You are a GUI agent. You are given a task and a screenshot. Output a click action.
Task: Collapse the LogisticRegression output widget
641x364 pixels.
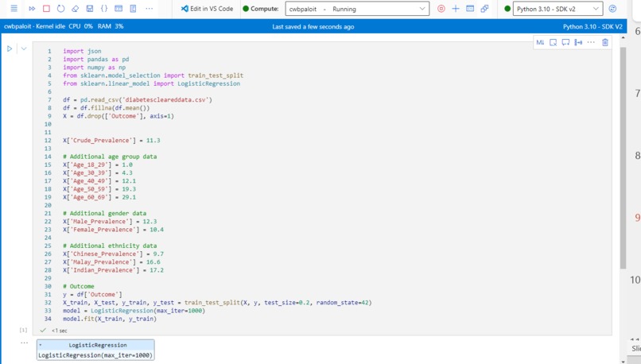40,345
